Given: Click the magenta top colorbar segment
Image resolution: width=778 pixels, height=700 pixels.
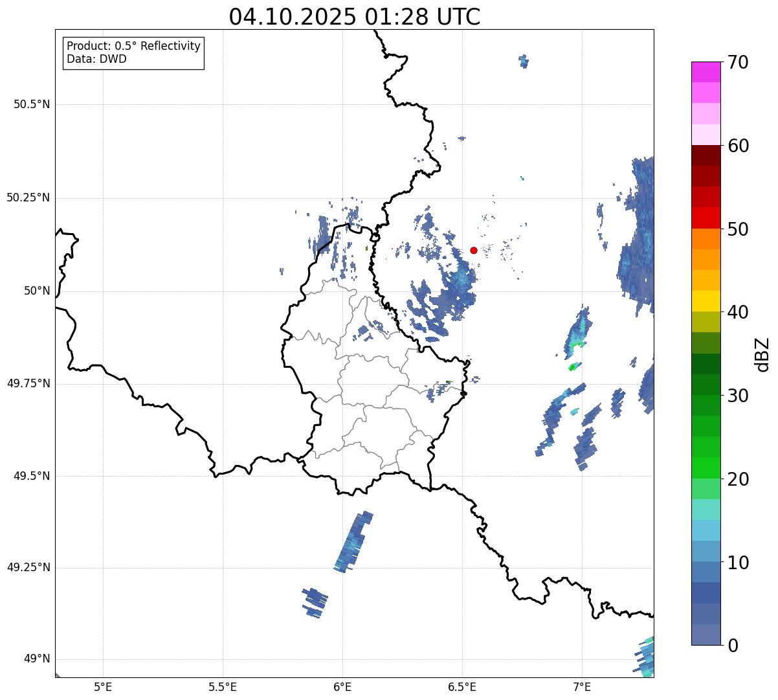Looking at the screenshot, I should 706,72.
